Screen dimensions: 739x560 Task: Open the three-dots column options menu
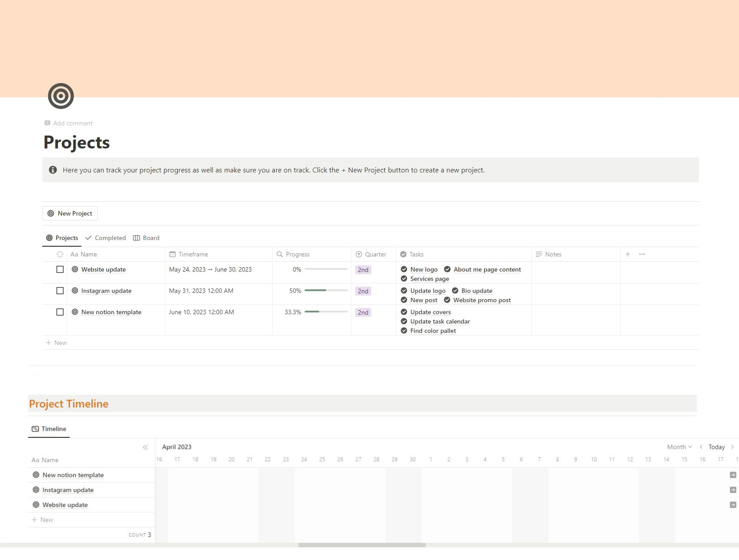[642, 254]
